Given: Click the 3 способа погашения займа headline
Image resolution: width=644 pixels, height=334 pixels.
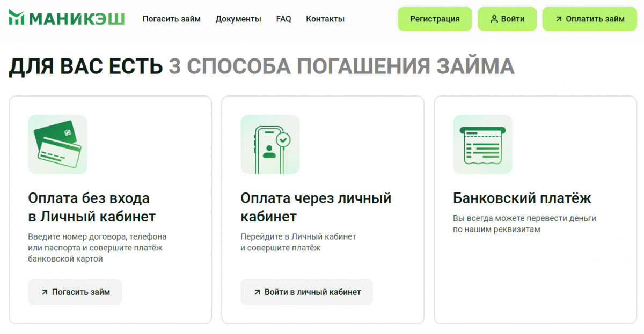Looking at the screenshot, I should (x=341, y=67).
